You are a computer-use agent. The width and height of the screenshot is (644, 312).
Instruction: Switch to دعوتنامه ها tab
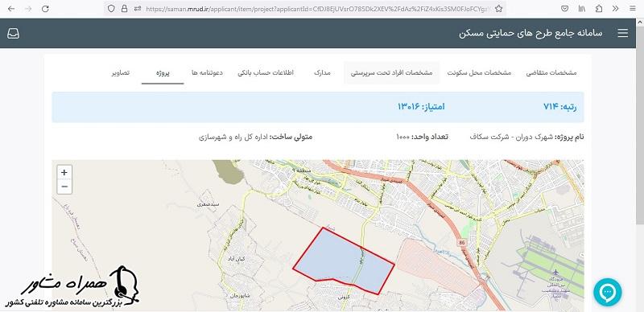tap(208, 72)
